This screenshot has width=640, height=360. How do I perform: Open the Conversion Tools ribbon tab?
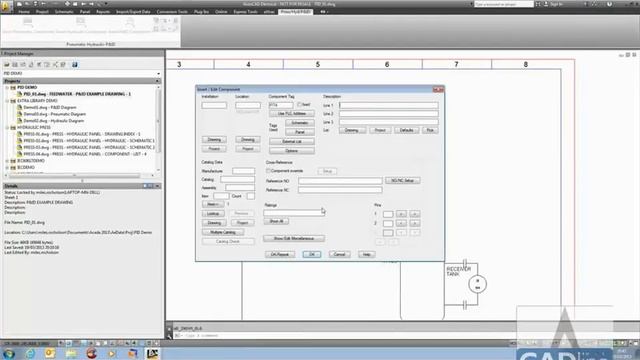(172, 12)
